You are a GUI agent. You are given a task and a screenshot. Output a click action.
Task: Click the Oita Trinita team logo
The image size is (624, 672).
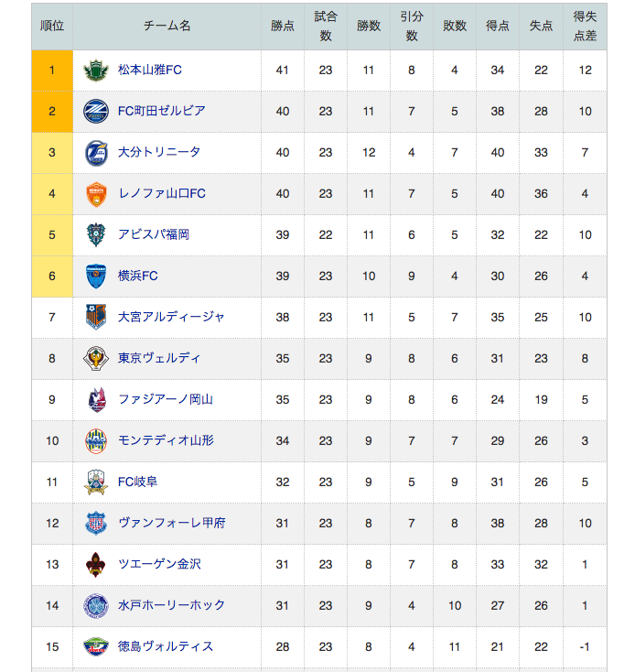point(96,153)
